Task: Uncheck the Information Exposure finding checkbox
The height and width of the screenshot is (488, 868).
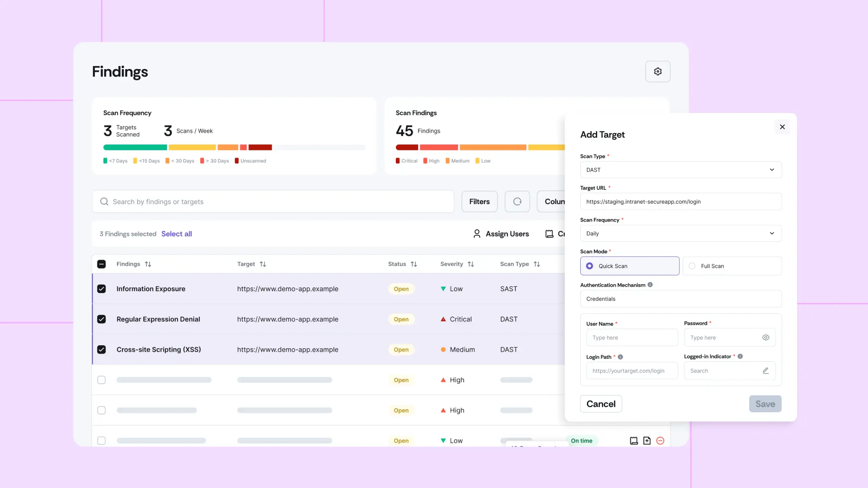Action: [101, 289]
